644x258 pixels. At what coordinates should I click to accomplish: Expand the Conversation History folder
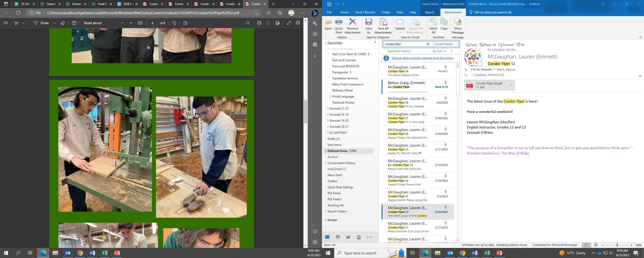pos(326,163)
